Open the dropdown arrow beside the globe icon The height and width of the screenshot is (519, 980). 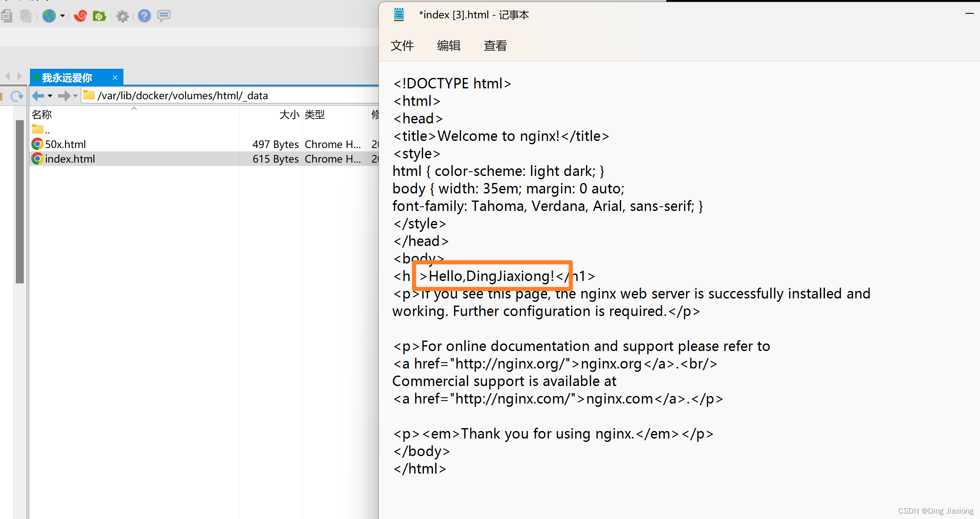tap(63, 16)
